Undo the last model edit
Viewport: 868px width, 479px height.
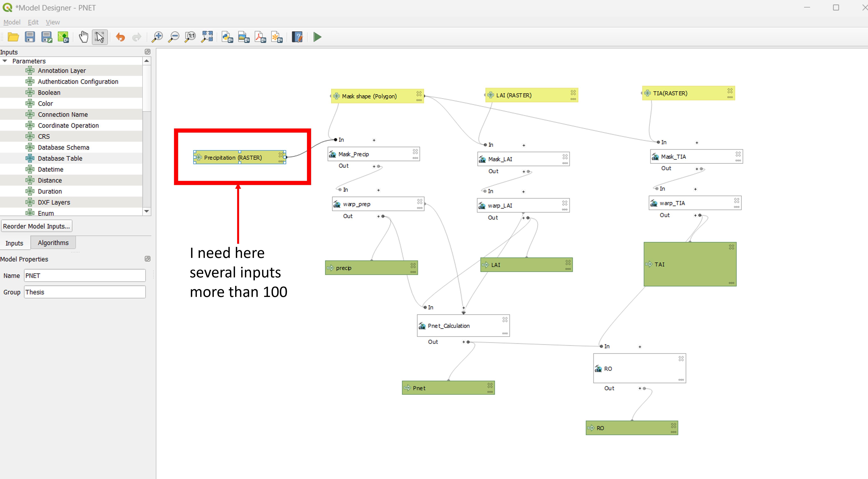tap(120, 37)
